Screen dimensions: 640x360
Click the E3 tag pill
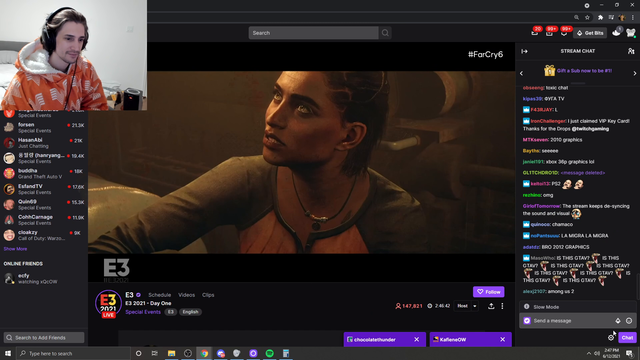click(171, 312)
